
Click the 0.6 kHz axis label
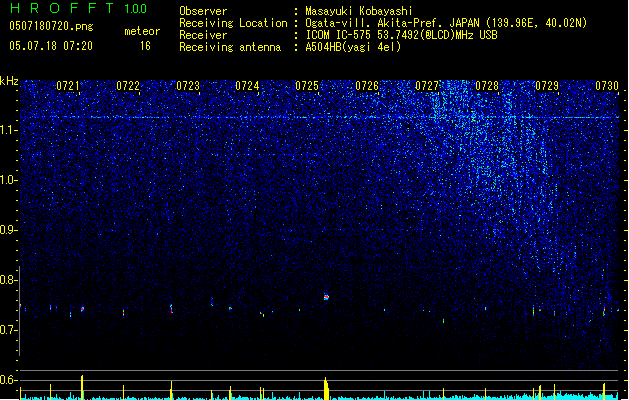[8, 380]
